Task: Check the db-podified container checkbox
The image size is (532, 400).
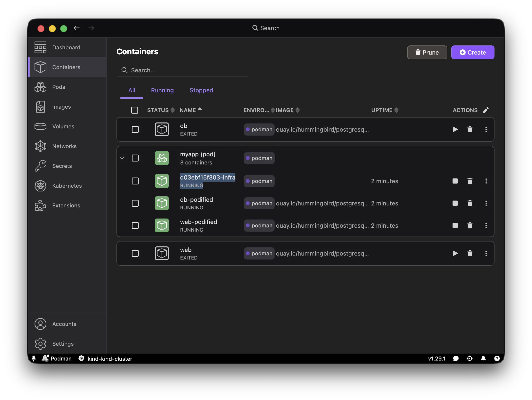Action: point(135,203)
